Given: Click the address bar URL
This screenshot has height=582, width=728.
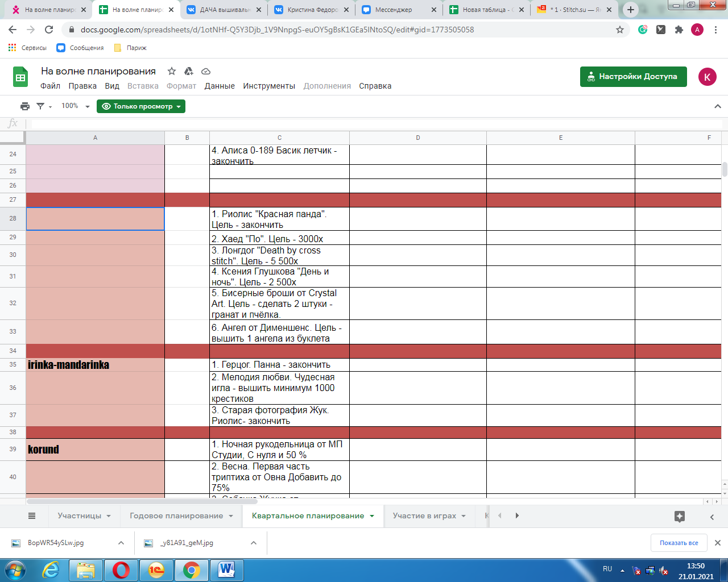Looking at the screenshot, I should pyautogui.click(x=278, y=30).
